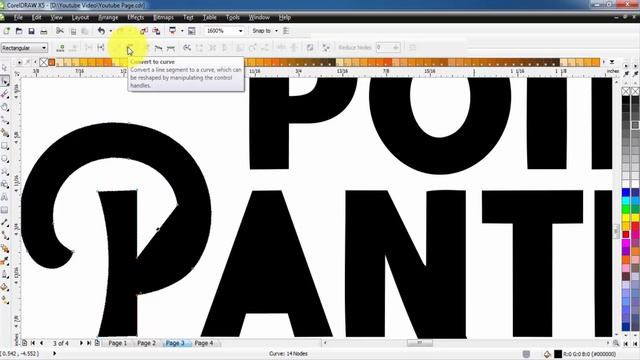Open the Arrange menu
640x360 pixels.
[108, 18]
